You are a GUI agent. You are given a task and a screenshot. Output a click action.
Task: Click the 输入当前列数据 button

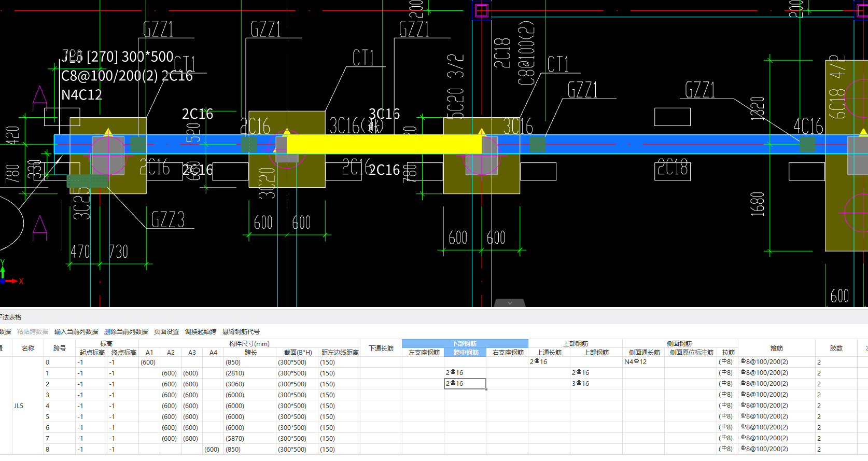click(x=76, y=331)
